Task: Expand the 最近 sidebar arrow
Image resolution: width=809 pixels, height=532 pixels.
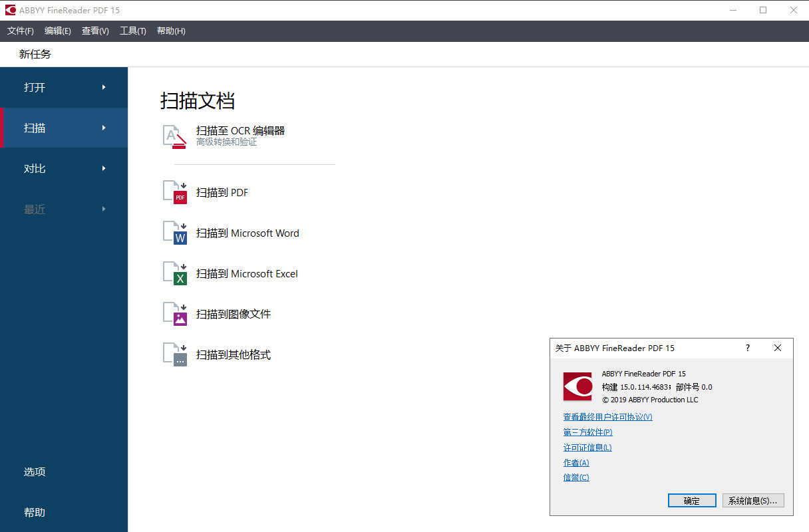Action: tap(104, 209)
